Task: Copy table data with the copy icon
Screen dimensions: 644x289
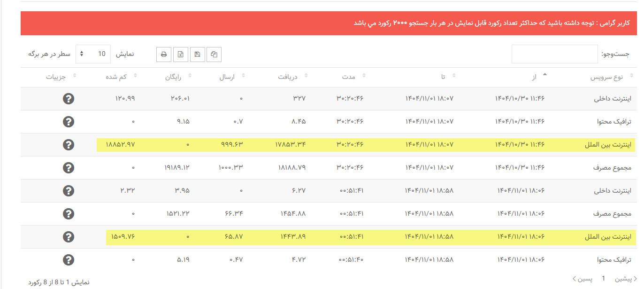Action: pyautogui.click(x=214, y=55)
